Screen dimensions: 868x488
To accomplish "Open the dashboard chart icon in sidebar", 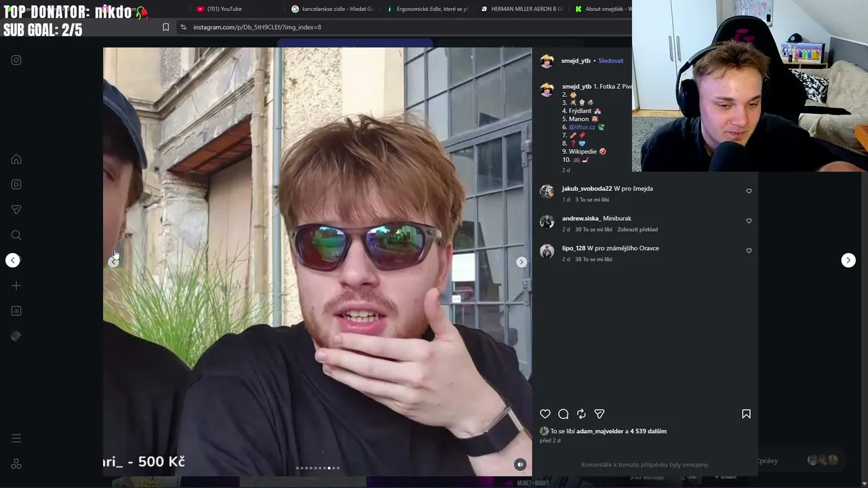I will click(x=16, y=311).
